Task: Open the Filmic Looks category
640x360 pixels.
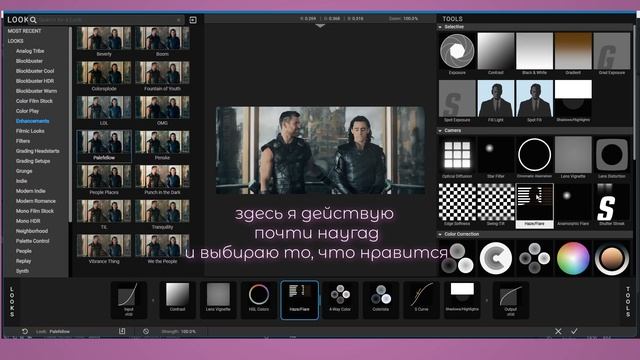Action: pos(30,131)
